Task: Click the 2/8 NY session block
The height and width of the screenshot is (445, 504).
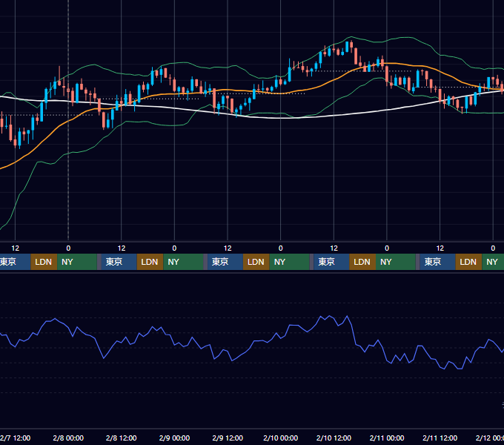Action: point(183,262)
